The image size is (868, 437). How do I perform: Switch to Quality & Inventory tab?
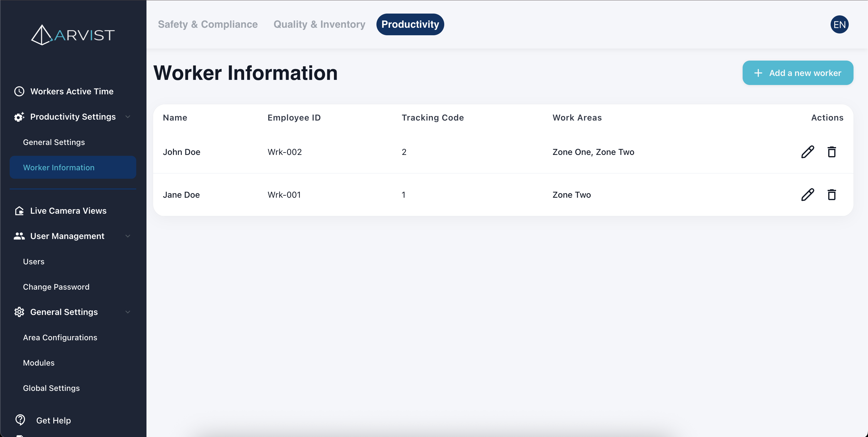point(319,24)
